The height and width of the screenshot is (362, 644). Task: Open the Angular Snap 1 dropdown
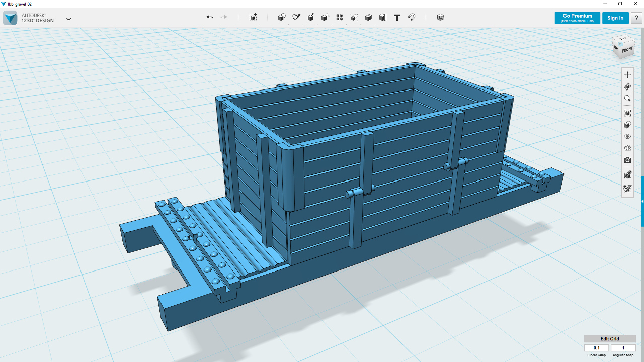623,348
